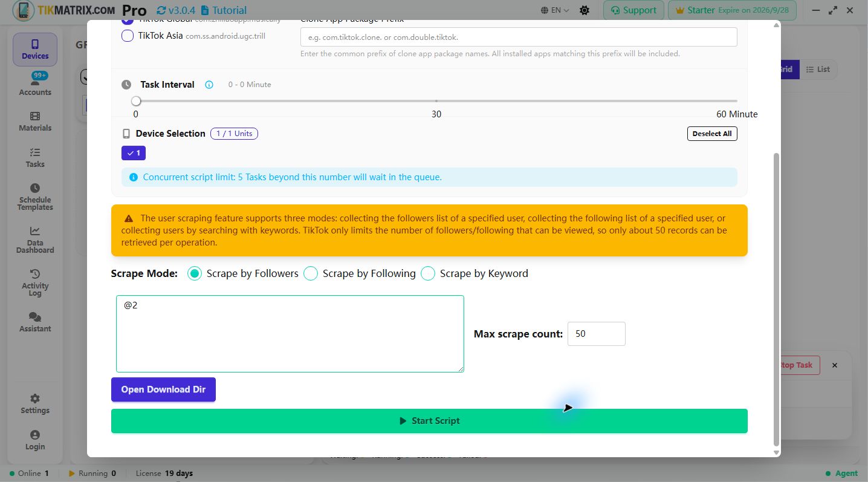The image size is (868, 482).
Task: Click the concurrent script limit info icon
Action: (x=134, y=177)
